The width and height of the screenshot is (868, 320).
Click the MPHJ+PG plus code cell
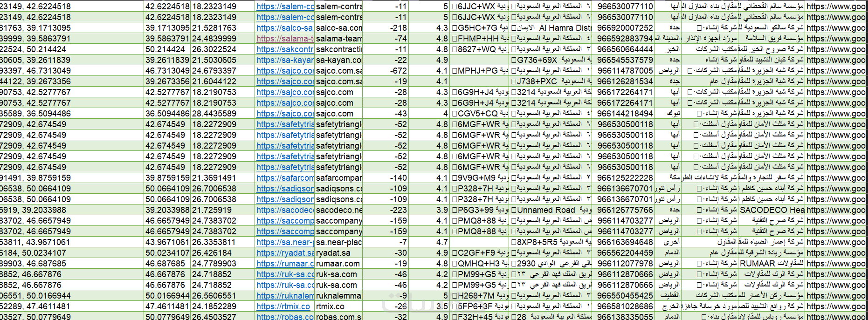coord(480,71)
